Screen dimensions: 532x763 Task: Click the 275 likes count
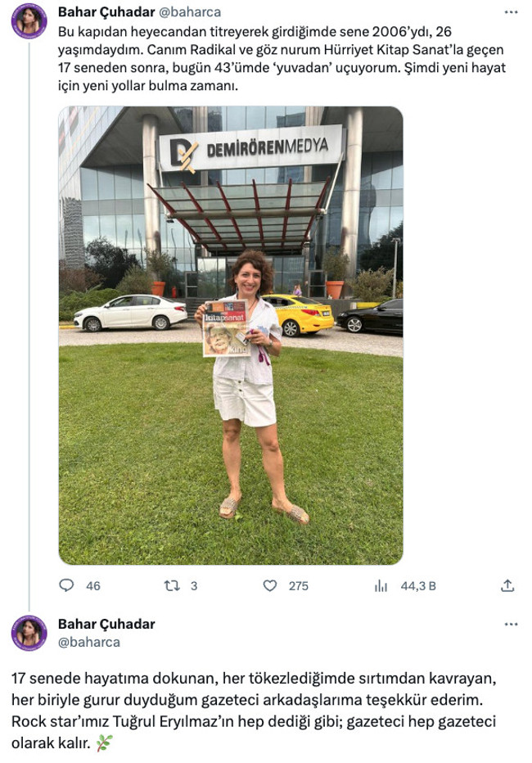299,586
